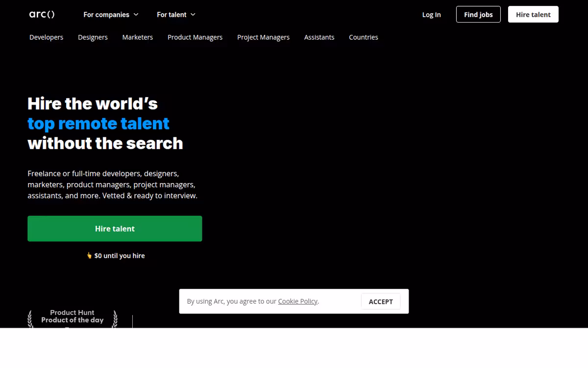Open the Countries menu item
Screen dimensions: 588x368
click(364, 37)
